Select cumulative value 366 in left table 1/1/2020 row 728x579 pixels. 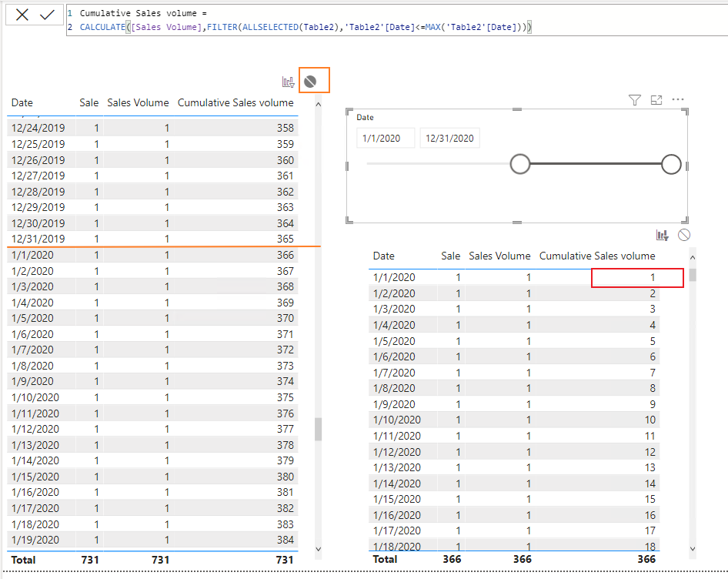[285, 255]
